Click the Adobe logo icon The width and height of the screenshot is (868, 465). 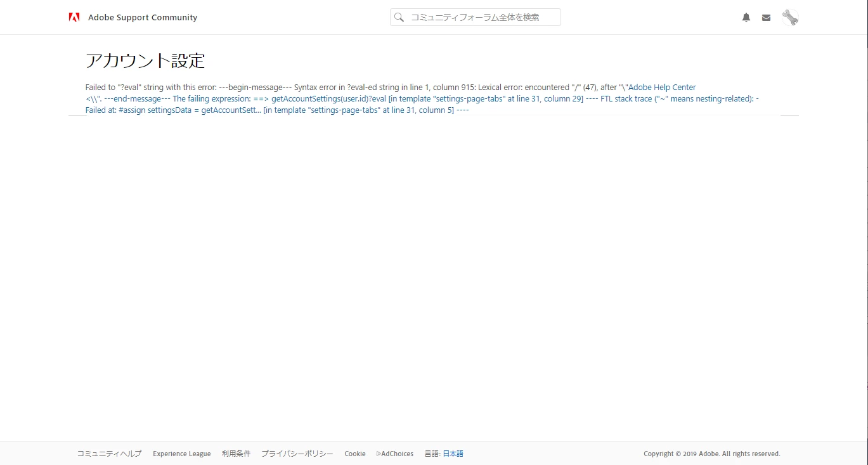74,17
